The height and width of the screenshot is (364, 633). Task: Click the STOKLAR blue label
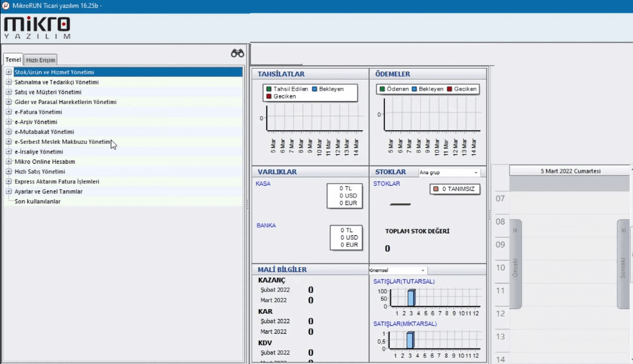(387, 184)
